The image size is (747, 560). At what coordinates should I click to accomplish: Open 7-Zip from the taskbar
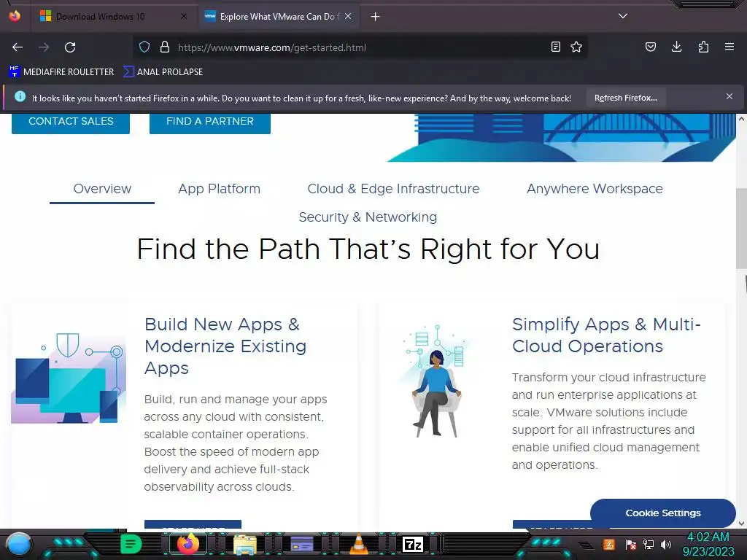tap(413, 544)
